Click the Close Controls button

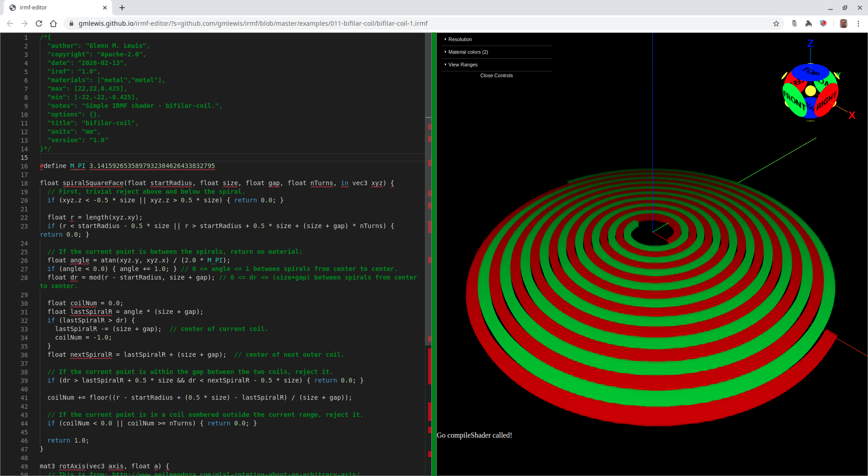point(496,75)
